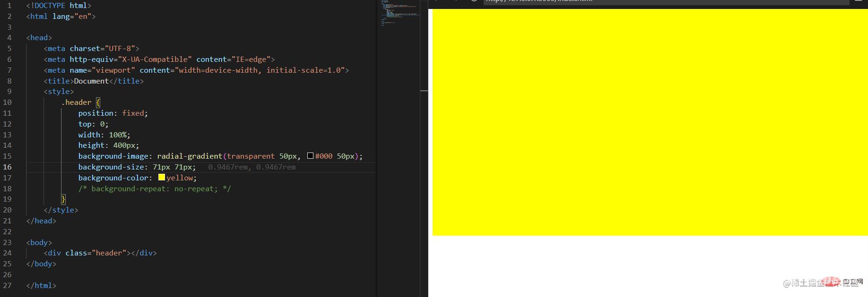Click the editor scrollbar position marker
The height and width of the screenshot is (297, 868).
[424, 91]
